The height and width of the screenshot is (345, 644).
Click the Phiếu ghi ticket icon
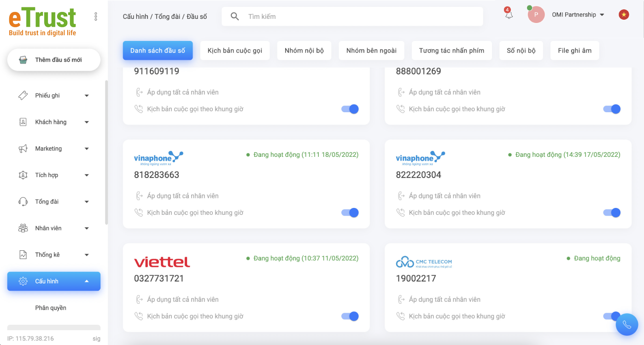coord(23,96)
